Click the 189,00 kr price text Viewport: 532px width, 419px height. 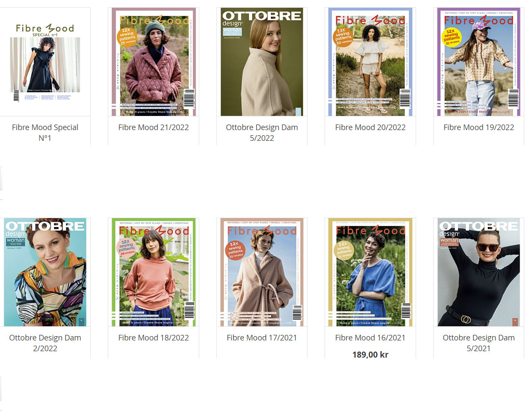[x=371, y=355]
